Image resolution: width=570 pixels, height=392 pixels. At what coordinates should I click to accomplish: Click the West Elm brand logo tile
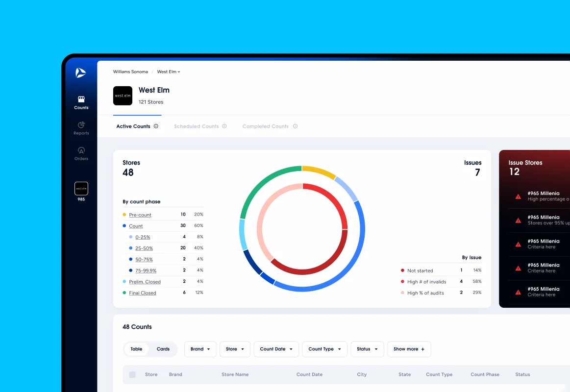[x=123, y=96]
